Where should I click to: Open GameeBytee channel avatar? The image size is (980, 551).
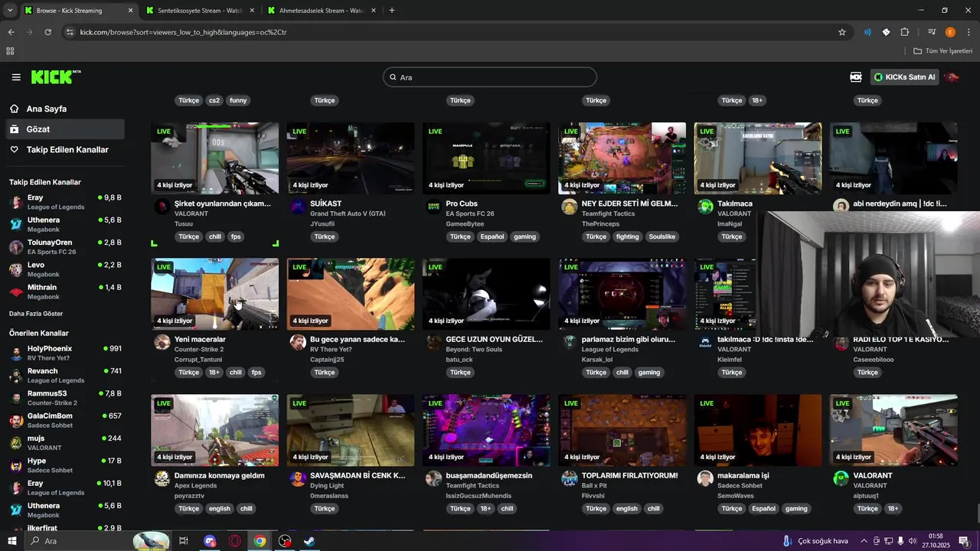(433, 207)
